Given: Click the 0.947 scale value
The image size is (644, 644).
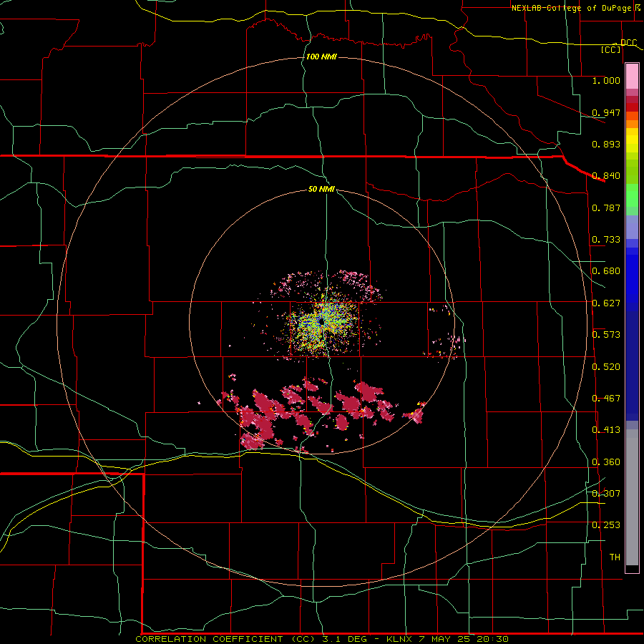Looking at the screenshot, I should [606, 112].
